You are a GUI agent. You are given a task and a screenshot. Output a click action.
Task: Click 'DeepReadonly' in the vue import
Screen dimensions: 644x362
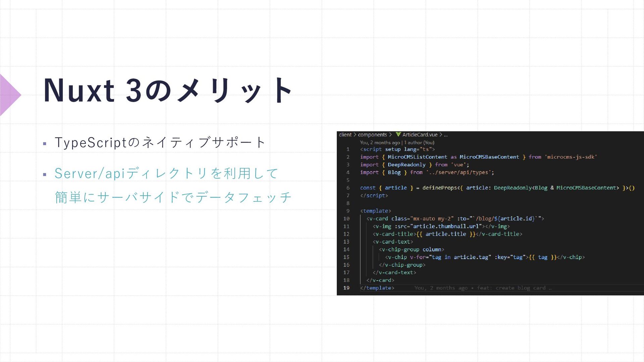pyautogui.click(x=407, y=165)
